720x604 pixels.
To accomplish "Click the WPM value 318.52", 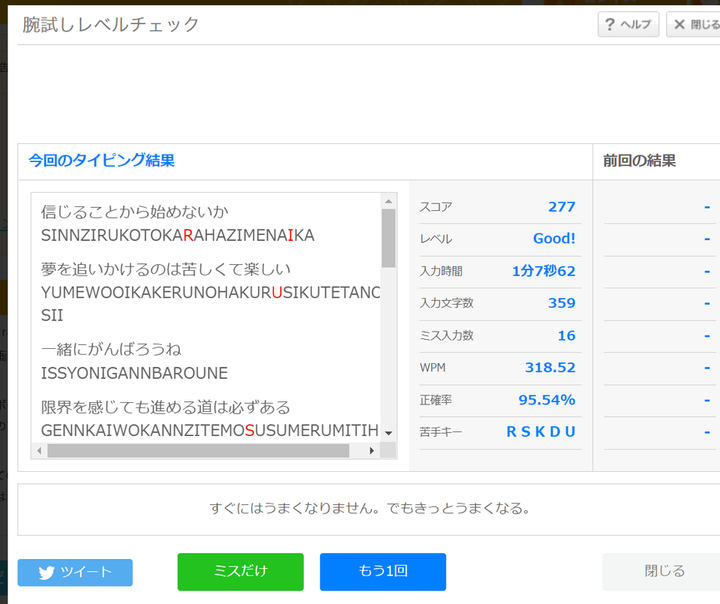I will (550, 368).
